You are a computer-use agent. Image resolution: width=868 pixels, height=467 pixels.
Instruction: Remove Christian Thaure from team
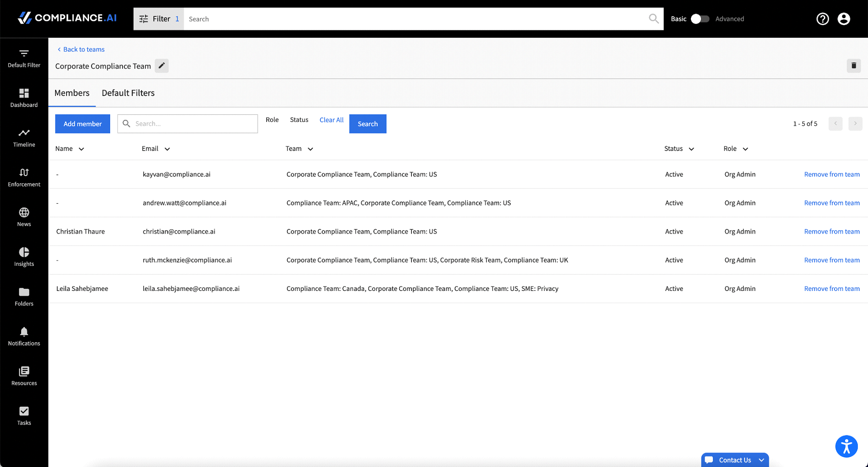pos(831,231)
